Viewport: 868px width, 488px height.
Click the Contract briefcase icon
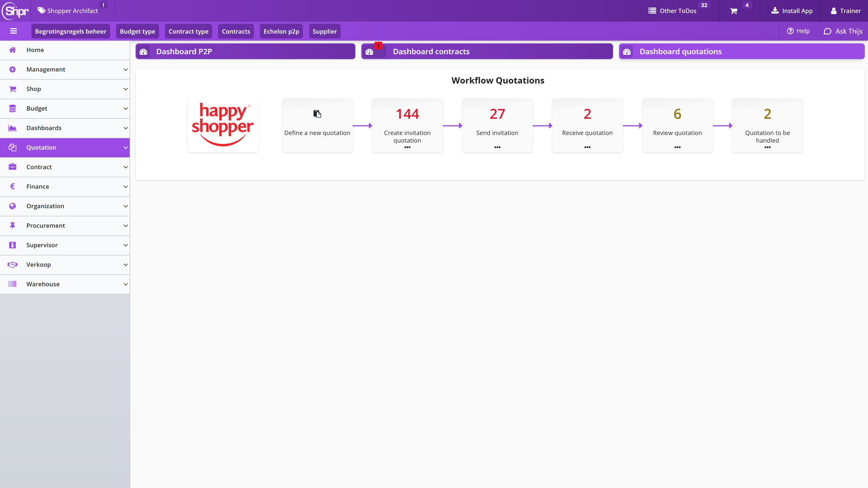(x=12, y=167)
